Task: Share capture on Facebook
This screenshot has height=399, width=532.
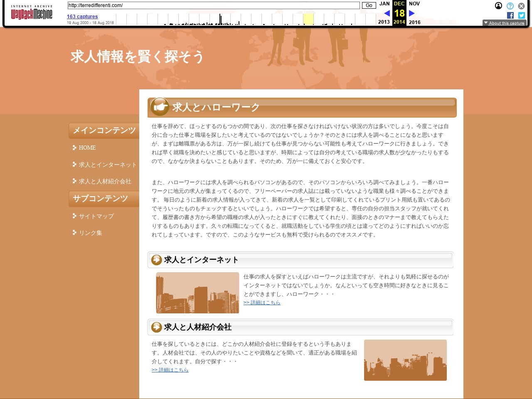Action: tap(510, 15)
